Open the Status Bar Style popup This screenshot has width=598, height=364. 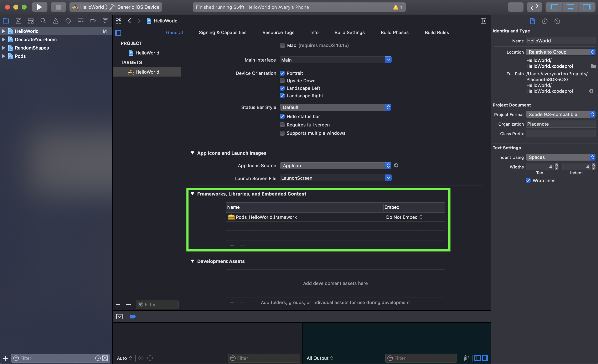click(335, 107)
